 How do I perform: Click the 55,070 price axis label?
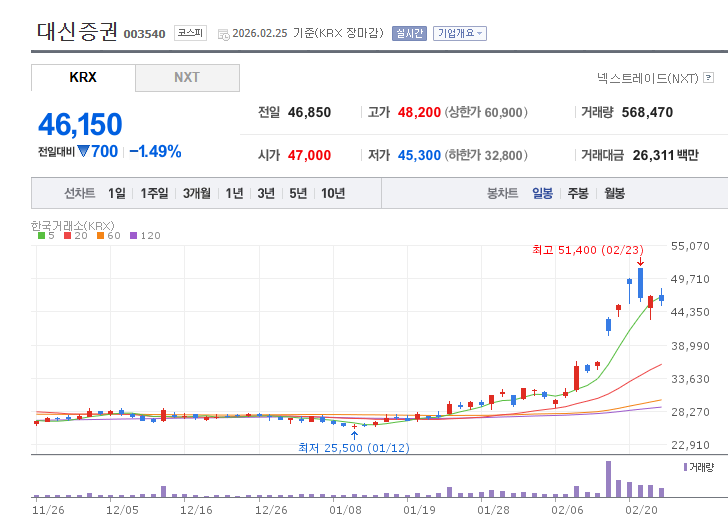point(690,246)
